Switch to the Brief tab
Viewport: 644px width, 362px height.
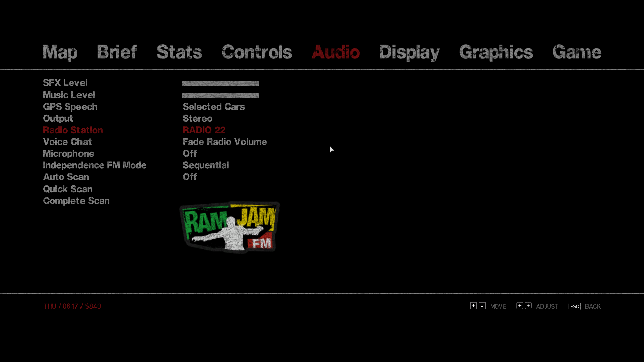[x=117, y=52]
